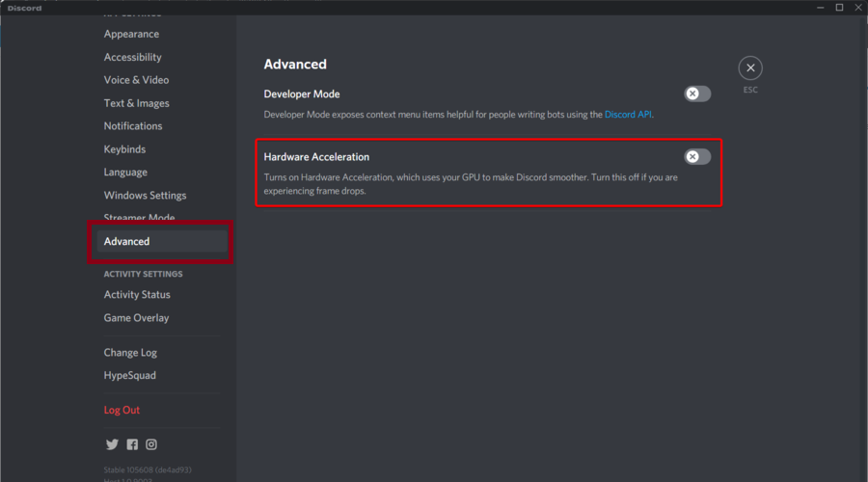The image size is (868, 482).
Task: Open Discord's Facebook page icon
Action: tap(132, 444)
